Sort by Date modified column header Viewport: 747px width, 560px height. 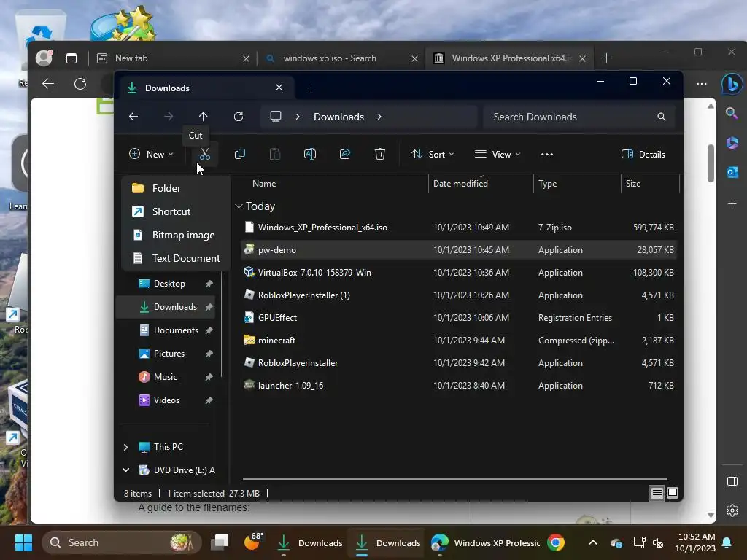[x=460, y=184]
